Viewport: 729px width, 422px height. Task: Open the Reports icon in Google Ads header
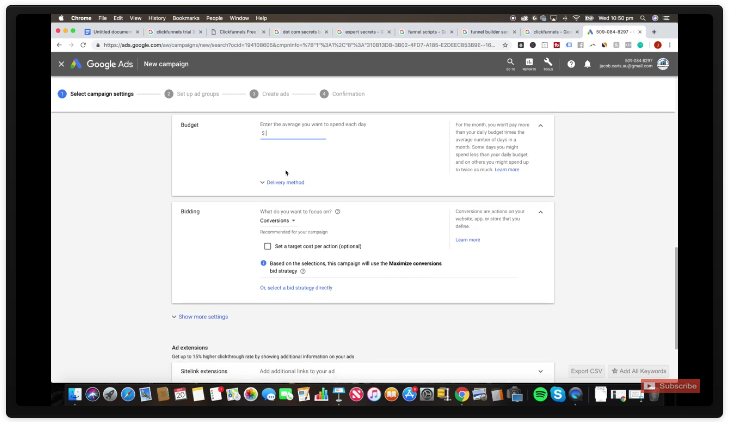click(529, 64)
